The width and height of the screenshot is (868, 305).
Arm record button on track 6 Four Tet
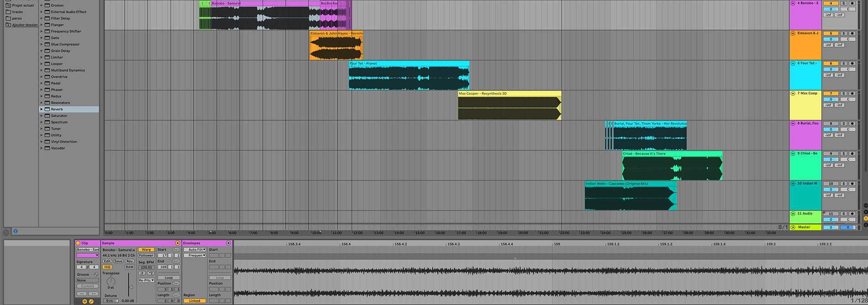coord(852,64)
